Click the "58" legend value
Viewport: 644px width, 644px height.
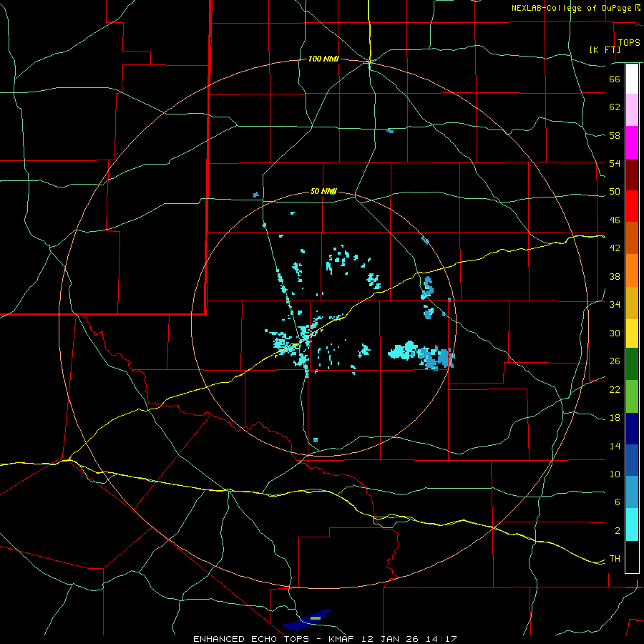615,135
